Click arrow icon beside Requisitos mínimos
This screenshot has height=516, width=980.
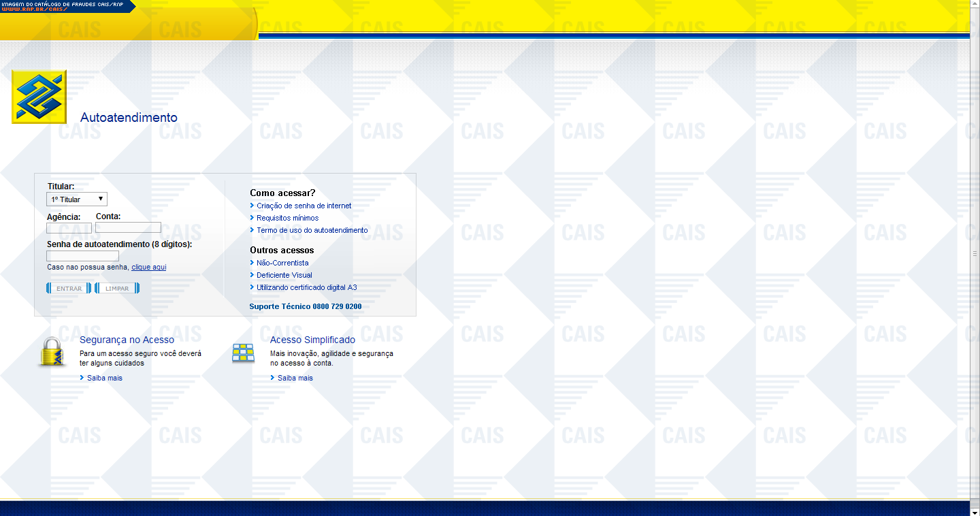(252, 218)
